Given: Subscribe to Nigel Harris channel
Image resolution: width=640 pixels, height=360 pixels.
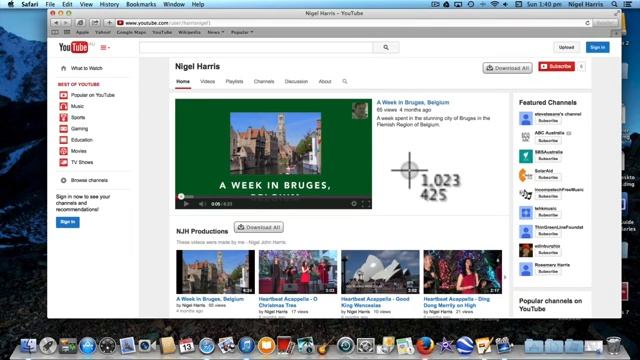Looking at the screenshot, I should coord(556,67).
